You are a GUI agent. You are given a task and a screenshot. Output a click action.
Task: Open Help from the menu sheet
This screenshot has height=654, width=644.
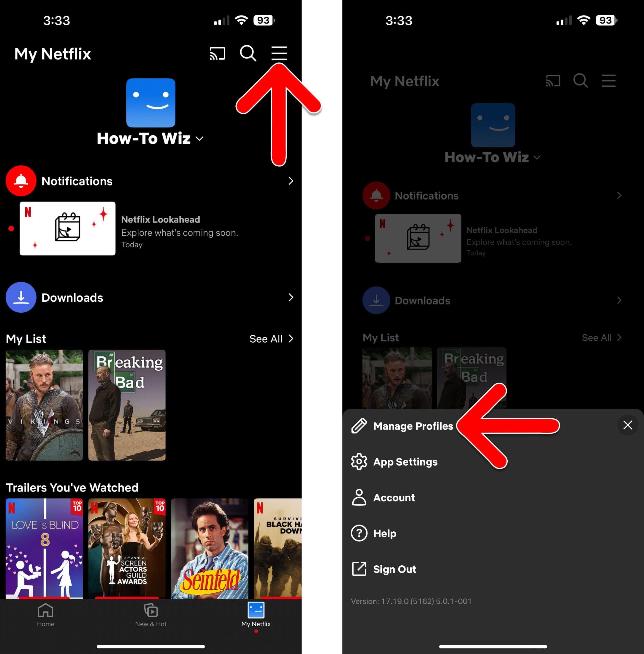[x=385, y=534]
